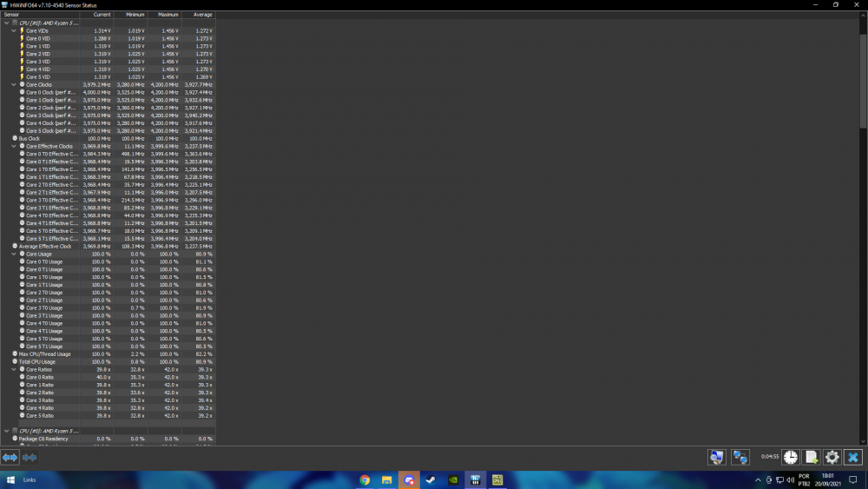Viewport: 868px width, 489px height.
Task: Click the HWiNFO64 title bar app icon
Action: tap(4, 5)
